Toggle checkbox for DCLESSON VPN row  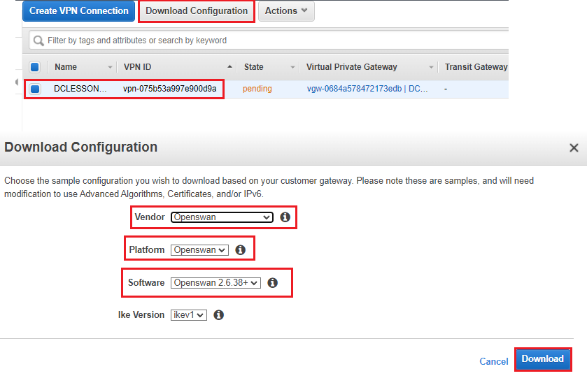35,89
